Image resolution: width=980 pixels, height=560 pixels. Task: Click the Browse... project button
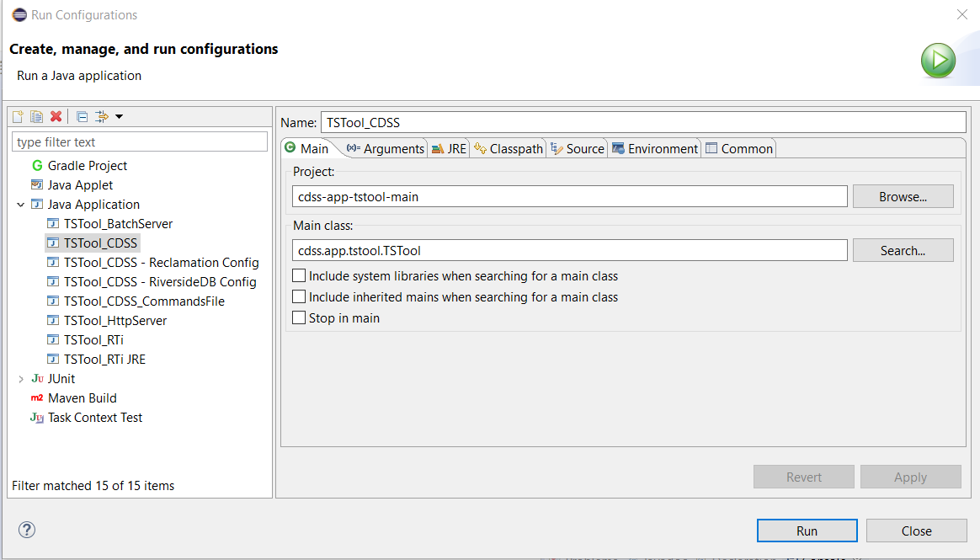point(903,196)
